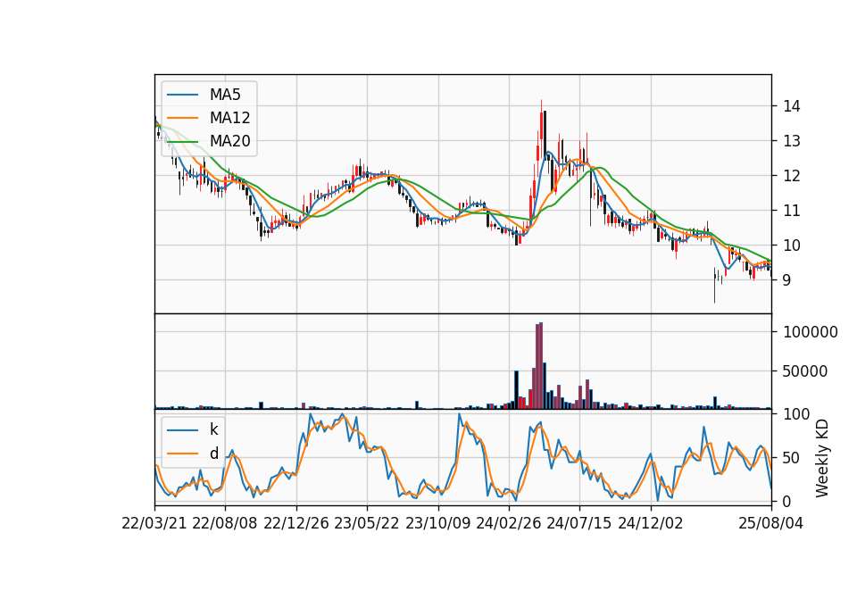Click the price axis value 13
Image resolution: width=857 pixels, height=616 pixels.
click(791, 141)
